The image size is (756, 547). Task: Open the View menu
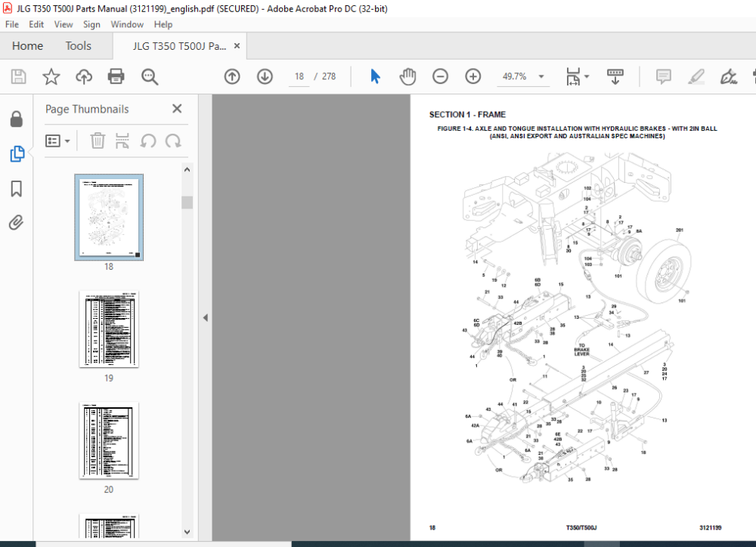pos(64,24)
